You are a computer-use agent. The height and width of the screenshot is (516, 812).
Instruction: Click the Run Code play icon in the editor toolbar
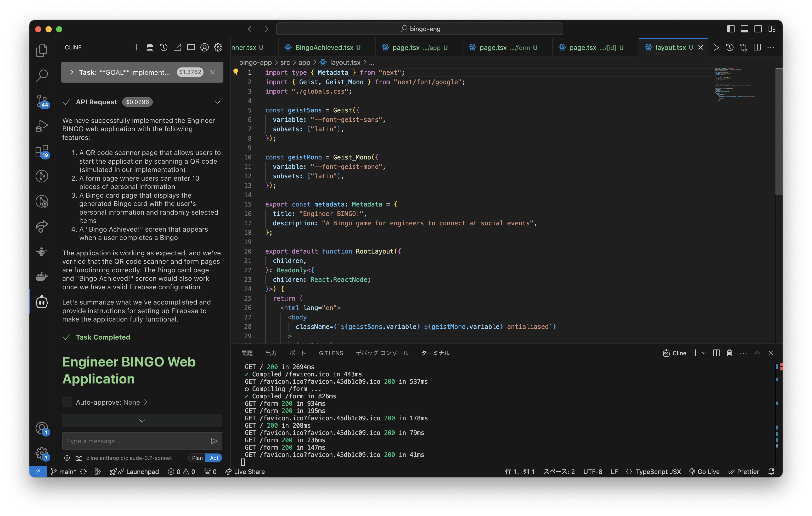pos(715,48)
